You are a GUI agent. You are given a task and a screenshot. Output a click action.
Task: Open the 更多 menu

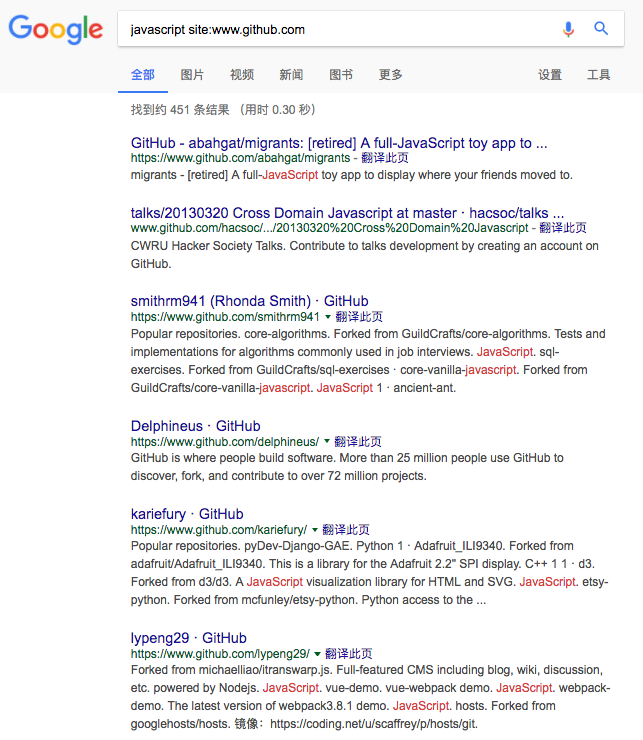tap(390, 75)
